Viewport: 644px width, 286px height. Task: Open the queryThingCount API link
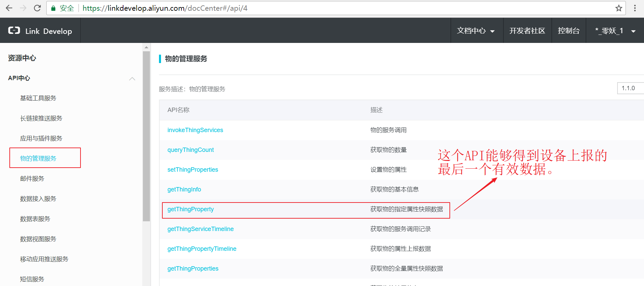[191, 150]
